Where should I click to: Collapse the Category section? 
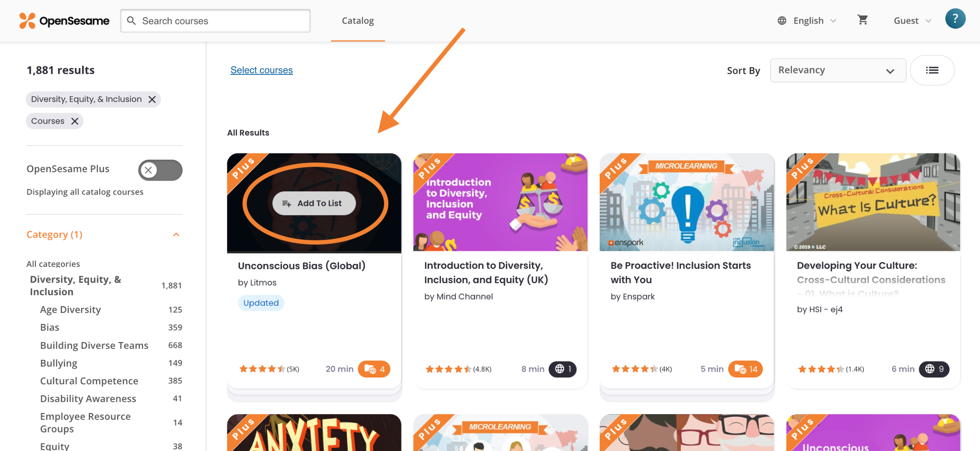(176, 234)
